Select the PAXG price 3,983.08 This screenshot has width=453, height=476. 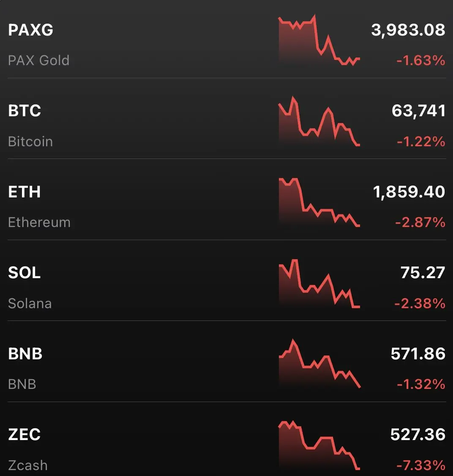[408, 30]
